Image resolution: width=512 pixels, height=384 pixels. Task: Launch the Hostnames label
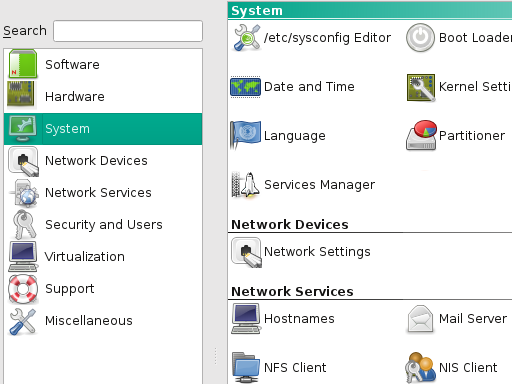pyautogui.click(x=299, y=319)
